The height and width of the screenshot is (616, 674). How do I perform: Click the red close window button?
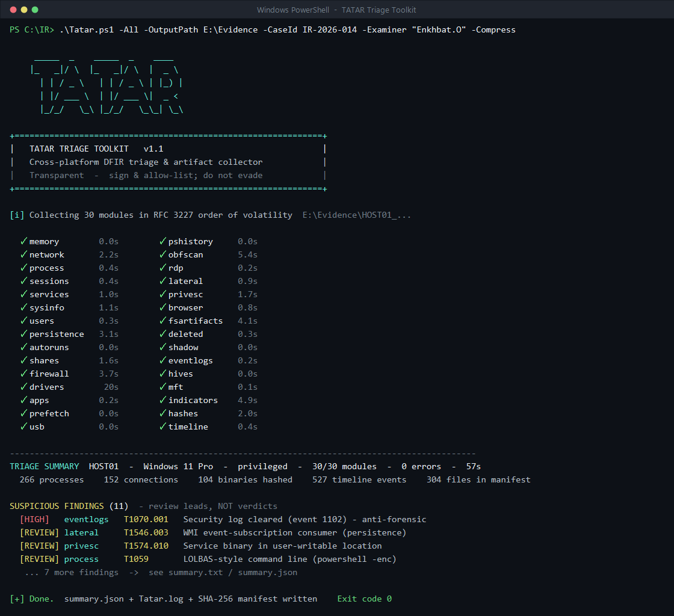(x=13, y=10)
